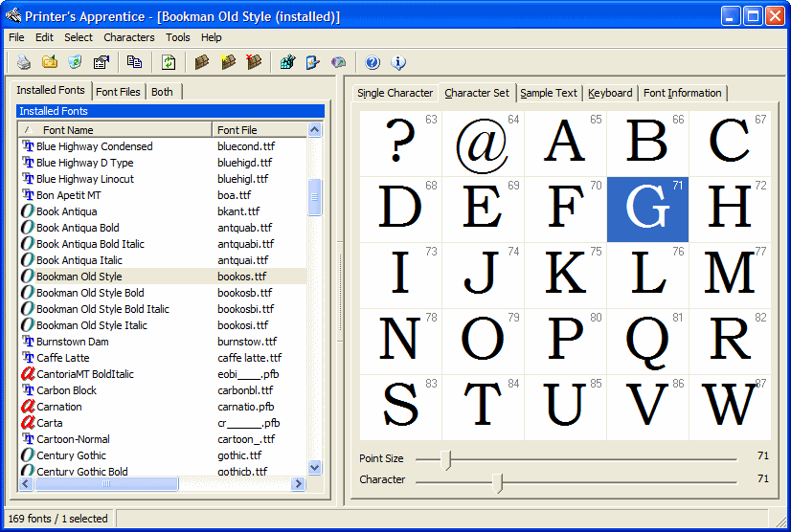Click the red icon beside Carta

(x=28, y=423)
